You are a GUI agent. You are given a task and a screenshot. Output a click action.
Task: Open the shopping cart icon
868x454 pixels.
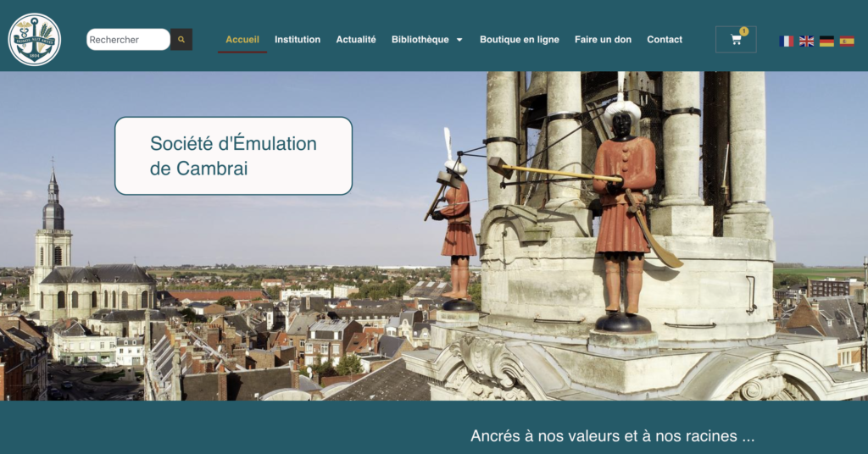coord(736,39)
